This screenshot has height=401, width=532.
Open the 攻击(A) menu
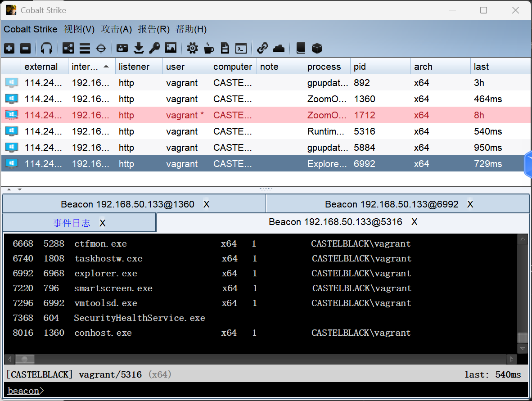click(x=116, y=29)
